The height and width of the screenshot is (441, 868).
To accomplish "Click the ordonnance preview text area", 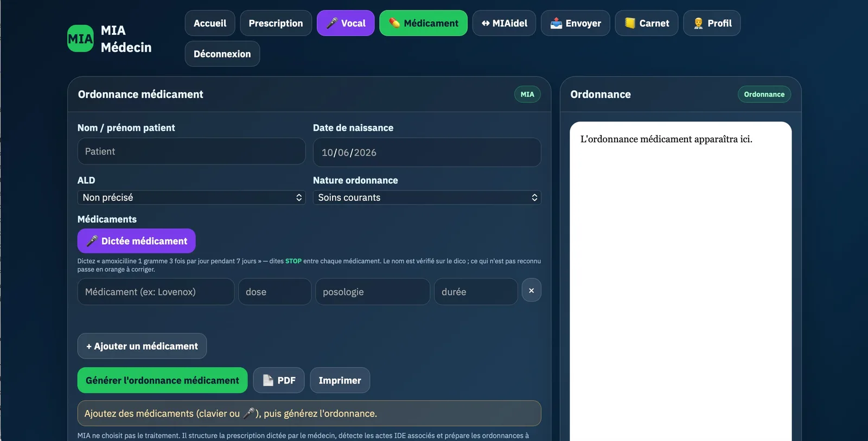I will coord(681,282).
